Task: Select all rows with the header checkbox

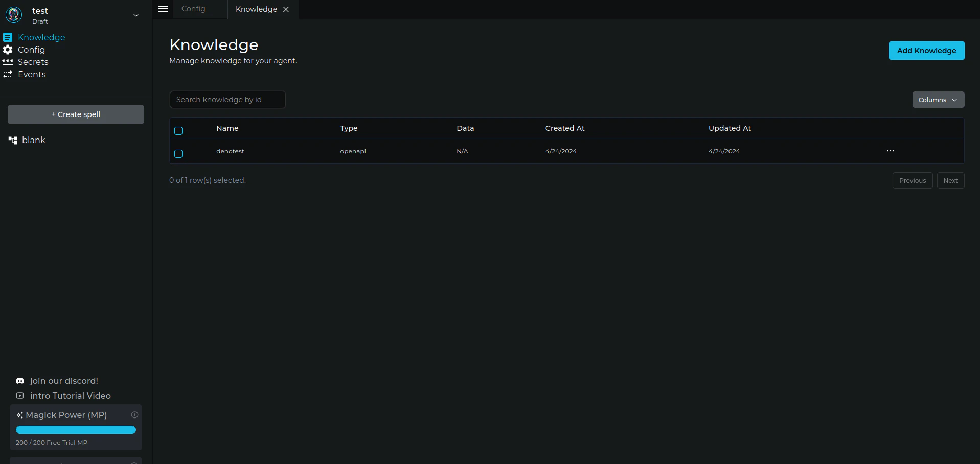Action: pos(178,131)
